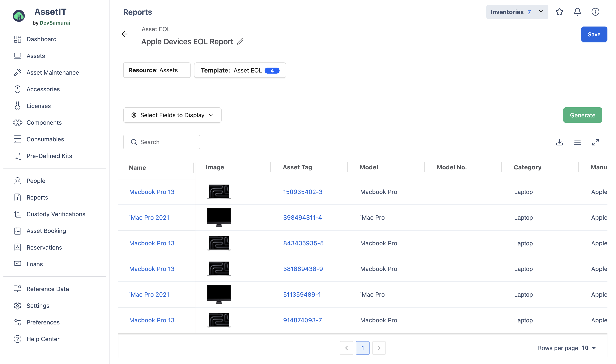Open Dashboard from the sidebar
The height and width of the screenshot is (364, 616).
tap(41, 39)
